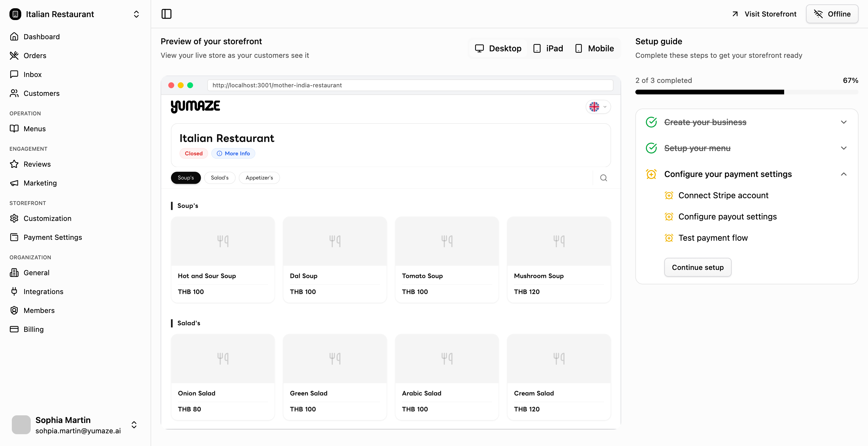Open Marketing megaphone icon
Image resolution: width=868 pixels, height=446 pixels.
pos(14,183)
